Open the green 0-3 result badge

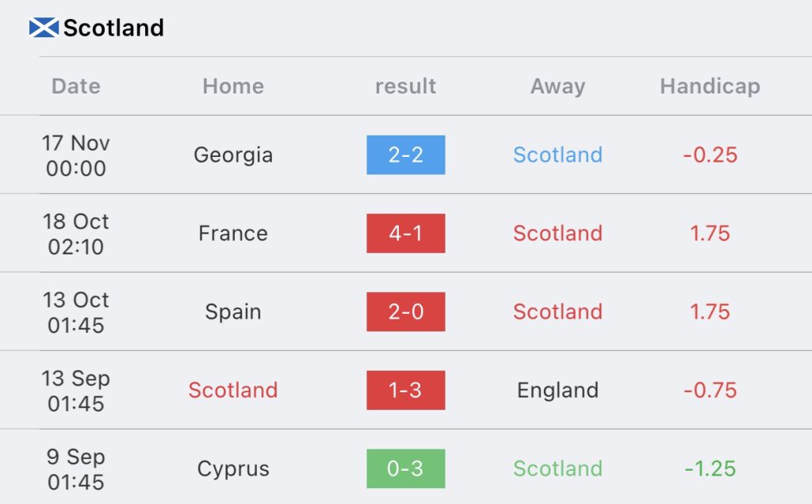(405, 468)
